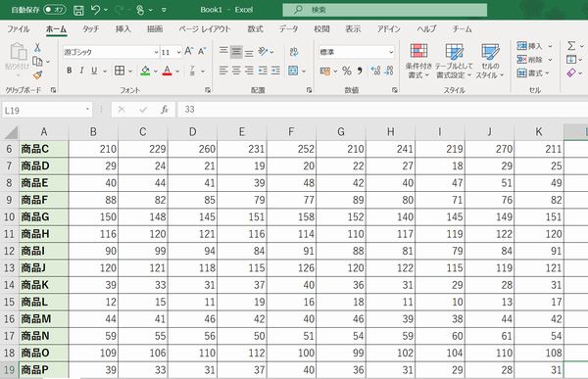Apply the fill color bucket
The image size is (588, 379).
[x=145, y=71]
